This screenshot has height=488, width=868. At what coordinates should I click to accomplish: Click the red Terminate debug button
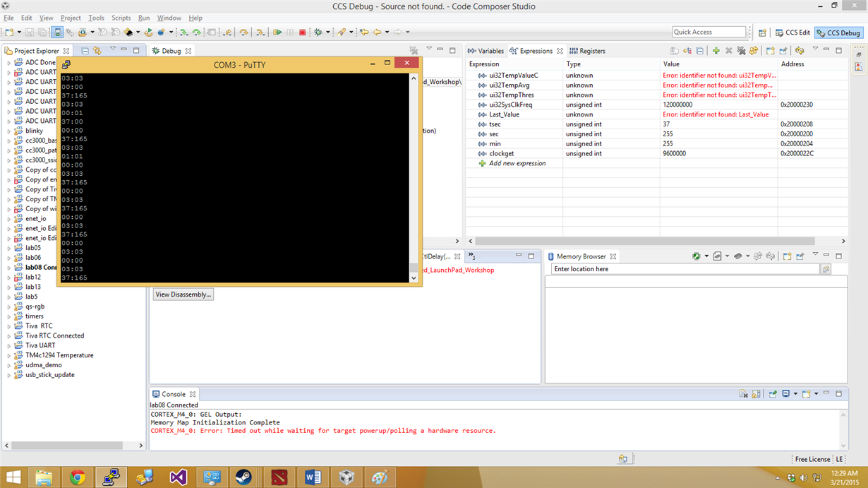[303, 32]
